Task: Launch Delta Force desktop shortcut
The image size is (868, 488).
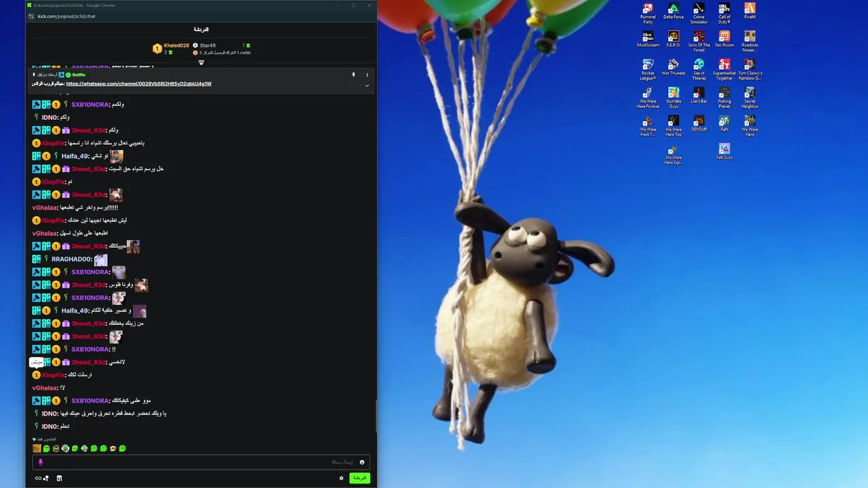Action: point(673,12)
